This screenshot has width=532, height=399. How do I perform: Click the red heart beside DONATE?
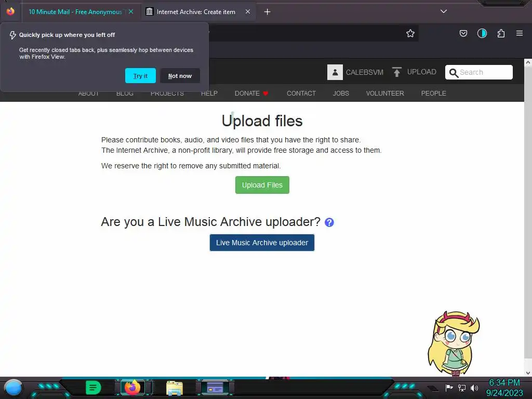coord(265,94)
